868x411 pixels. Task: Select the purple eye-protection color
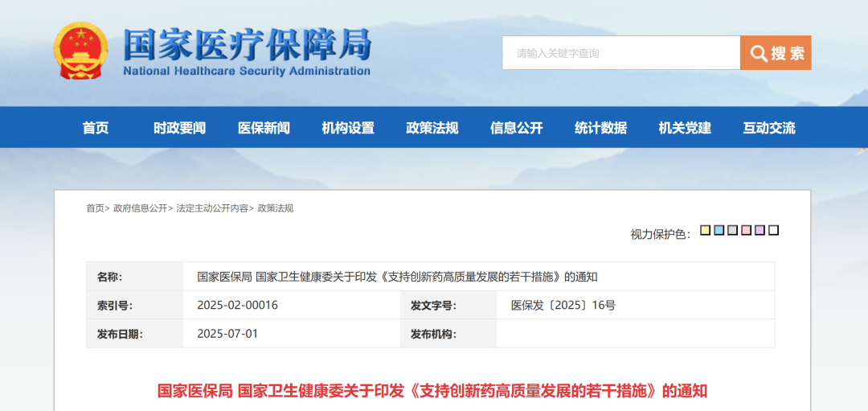[x=759, y=231]
